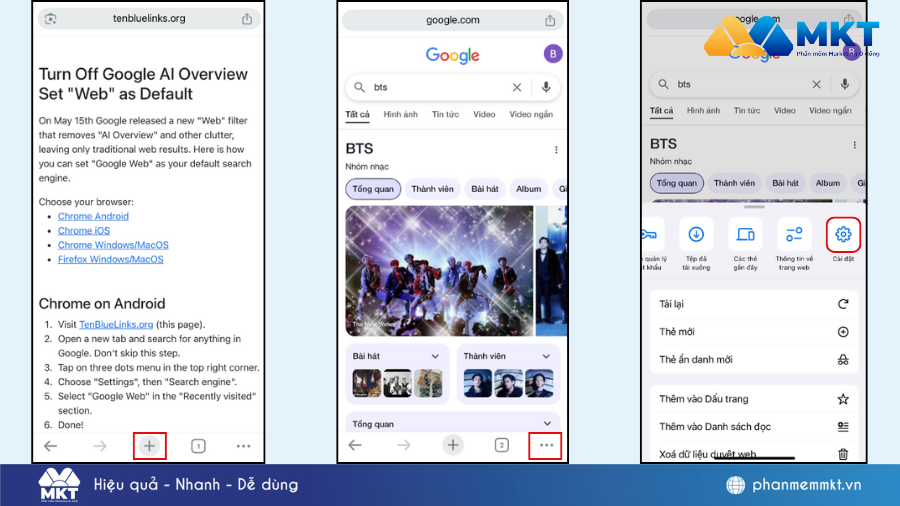This screenshot has height=506, width=900.
Task: Tap the lens icon left of tenbluelinks.org
Action: pyautogui.click(x=51, y=19)
